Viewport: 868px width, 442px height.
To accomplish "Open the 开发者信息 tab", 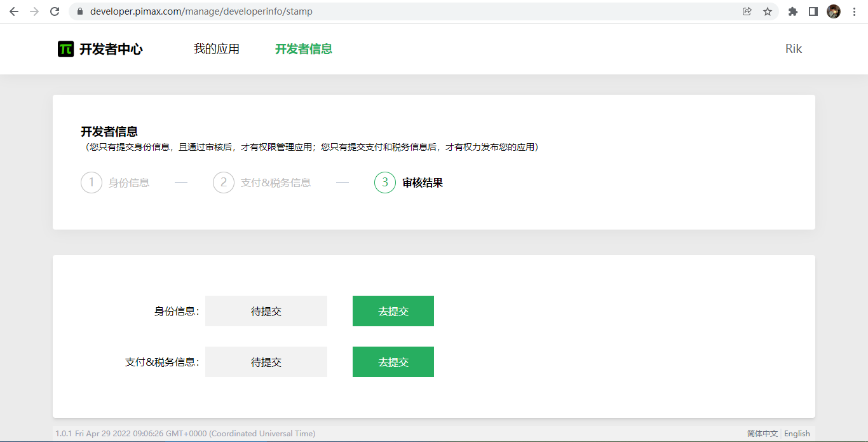I will coord(304,49).
